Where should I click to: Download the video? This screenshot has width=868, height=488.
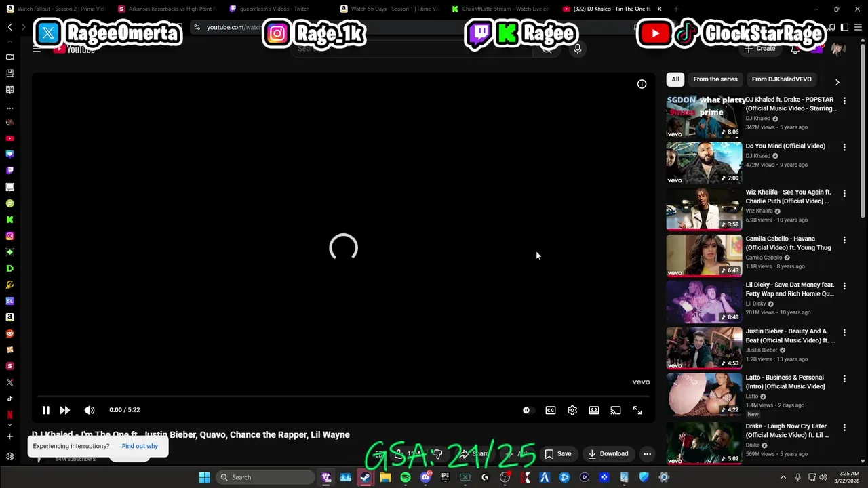click(608, 454)
